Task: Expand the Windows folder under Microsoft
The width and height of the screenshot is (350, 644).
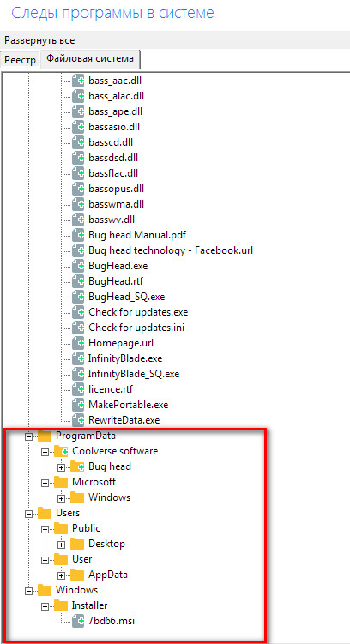Action: pos(62,498)
